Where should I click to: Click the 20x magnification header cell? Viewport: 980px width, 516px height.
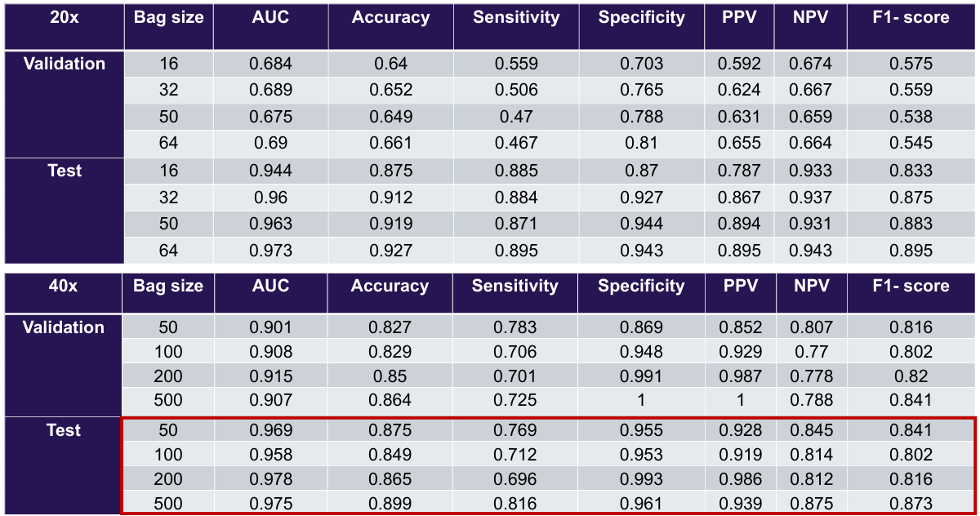click(65, 18)
